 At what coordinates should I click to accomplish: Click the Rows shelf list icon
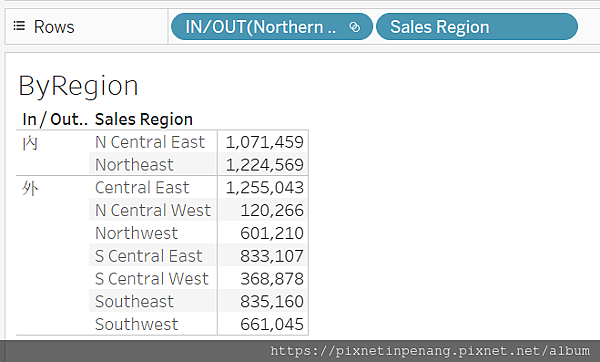(x=19, y=26)
